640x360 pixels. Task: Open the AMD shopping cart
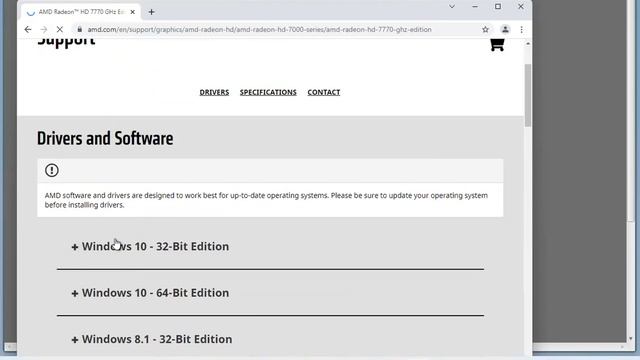coord(497,44)
